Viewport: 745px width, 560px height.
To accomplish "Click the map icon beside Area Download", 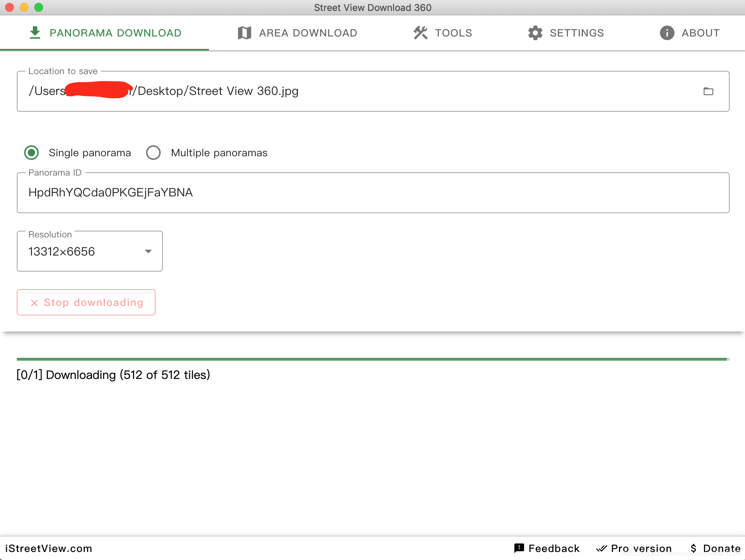I will (x=244, y=33).
